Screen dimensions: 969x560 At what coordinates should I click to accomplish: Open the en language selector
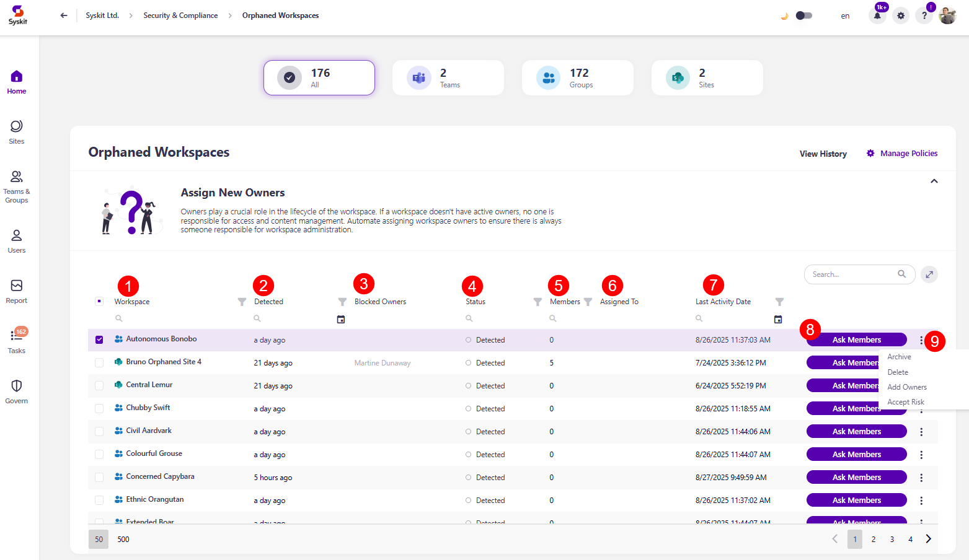[845, 16]
